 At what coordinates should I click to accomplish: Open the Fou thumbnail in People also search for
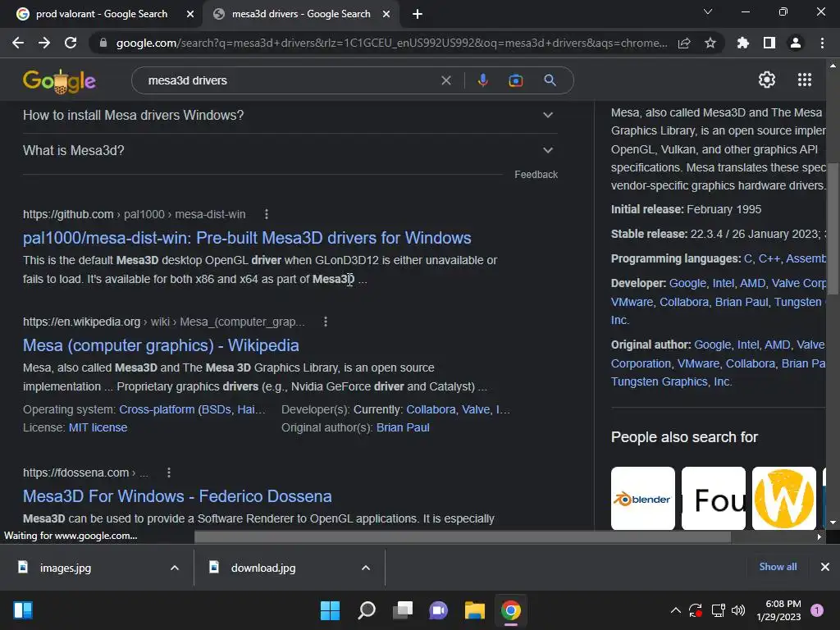pyautogui.click(x=713, y=498)
